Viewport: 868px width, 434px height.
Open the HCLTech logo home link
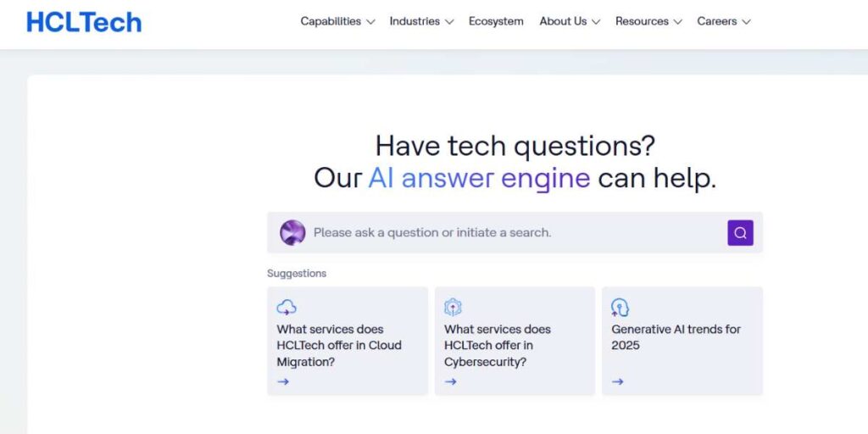point(84,22)
